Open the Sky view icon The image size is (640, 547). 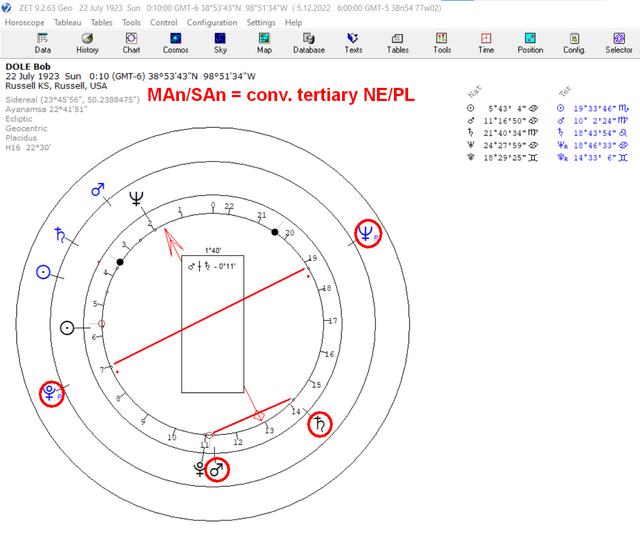click(220, 44)
